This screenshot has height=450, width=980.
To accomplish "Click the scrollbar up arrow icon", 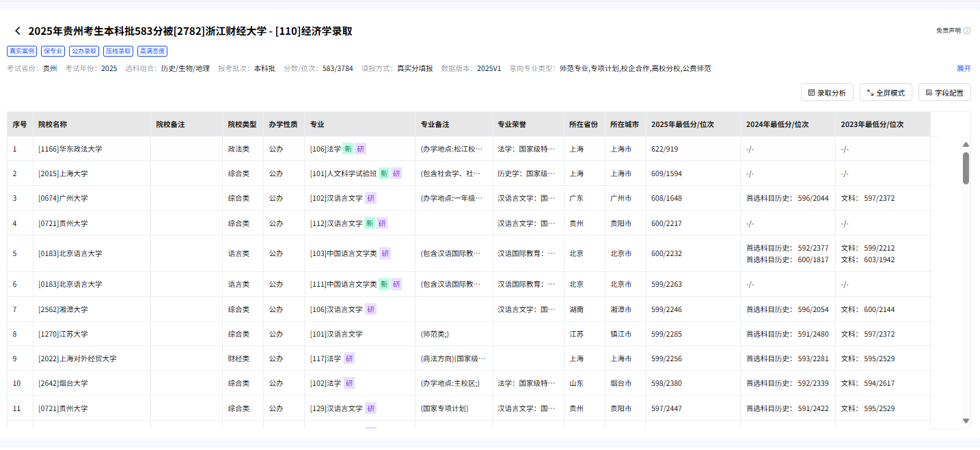I will 965,143.
